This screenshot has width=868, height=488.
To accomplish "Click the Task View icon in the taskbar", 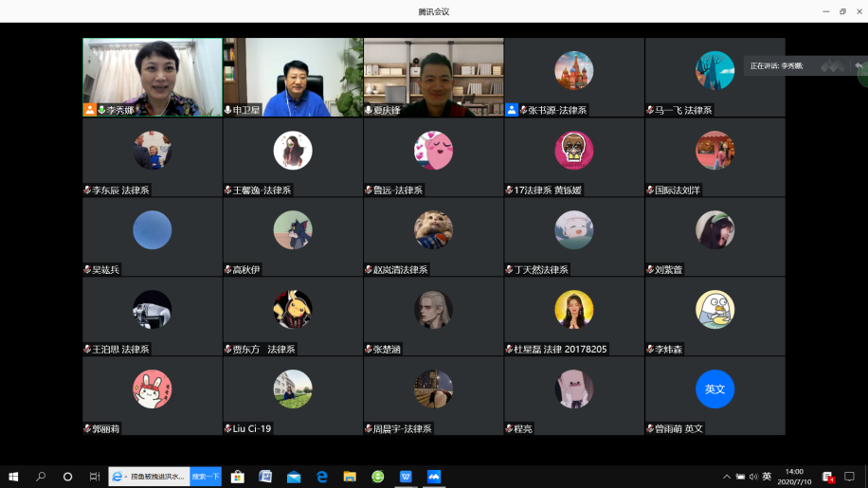I will click(x=95, y=477).
